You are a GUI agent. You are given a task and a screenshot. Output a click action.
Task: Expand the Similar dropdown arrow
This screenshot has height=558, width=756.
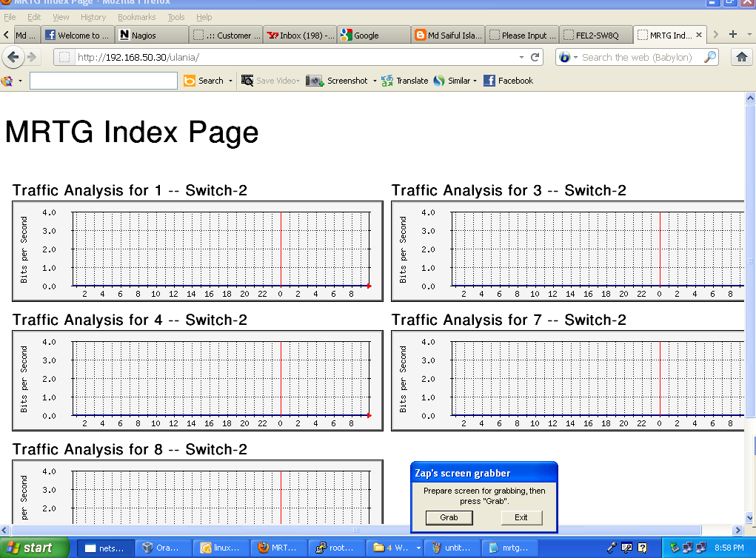coord(475,81)
